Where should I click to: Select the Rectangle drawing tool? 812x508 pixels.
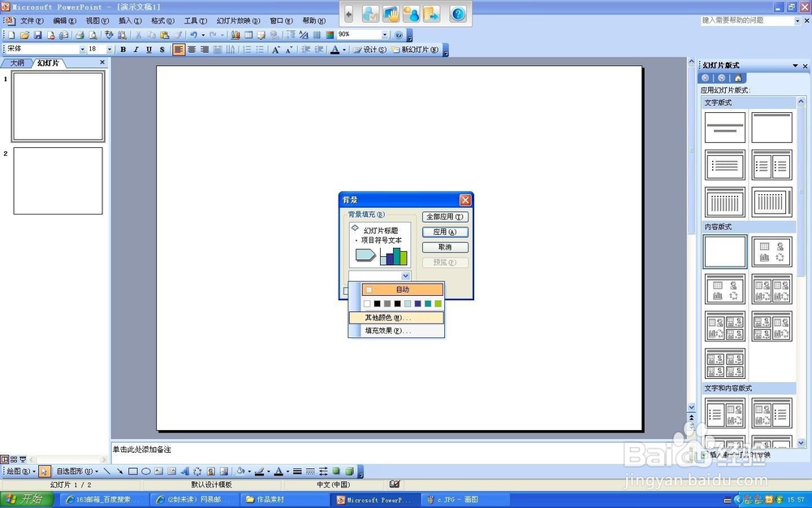tap(133, 471)
